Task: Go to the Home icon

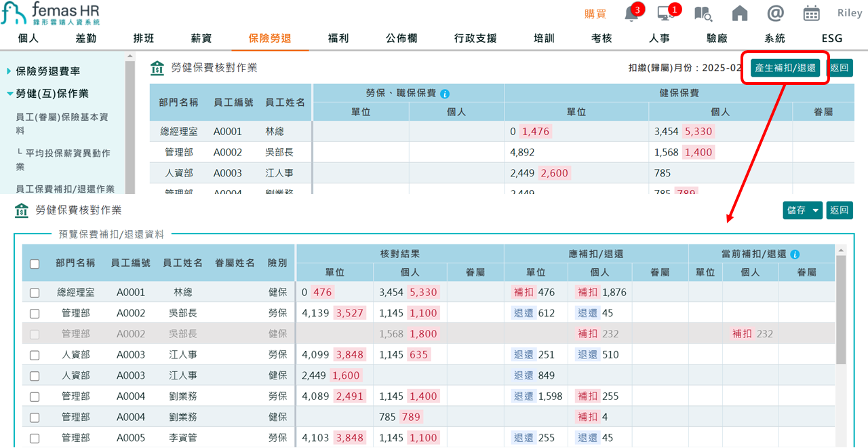Action: coord(739,12)
